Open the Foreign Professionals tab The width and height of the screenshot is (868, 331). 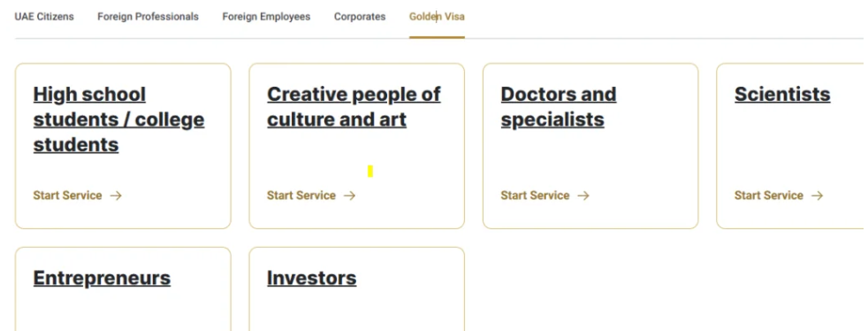[x=148, y=17]
